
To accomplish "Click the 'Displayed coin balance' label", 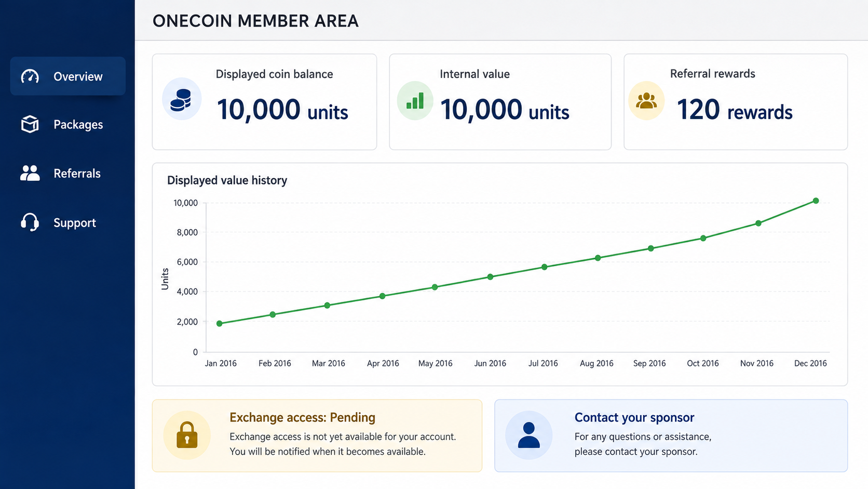I will [x=274, y=74].
